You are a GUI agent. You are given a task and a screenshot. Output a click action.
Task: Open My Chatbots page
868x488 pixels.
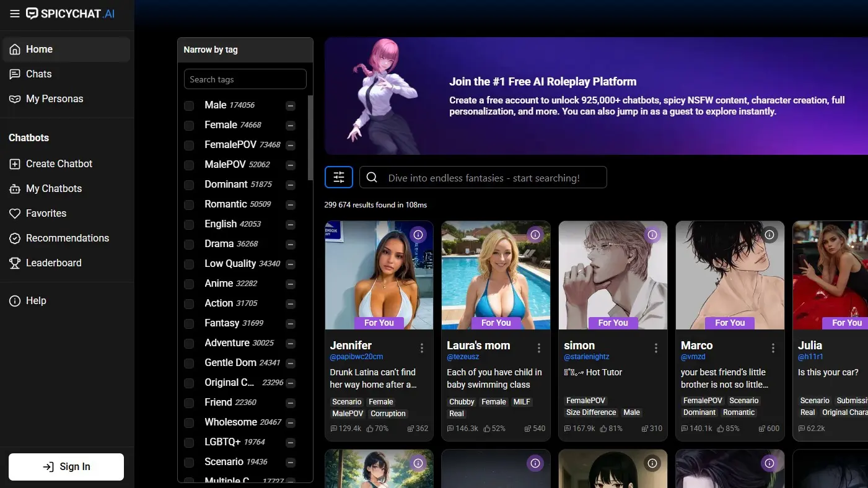point(66,189)
